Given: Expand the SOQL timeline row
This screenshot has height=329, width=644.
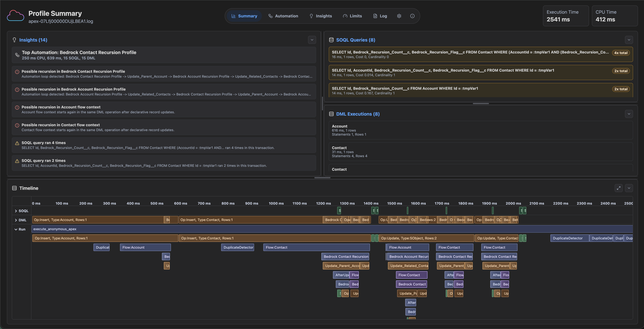Looking at the screenshot, I should click(16, 211).
